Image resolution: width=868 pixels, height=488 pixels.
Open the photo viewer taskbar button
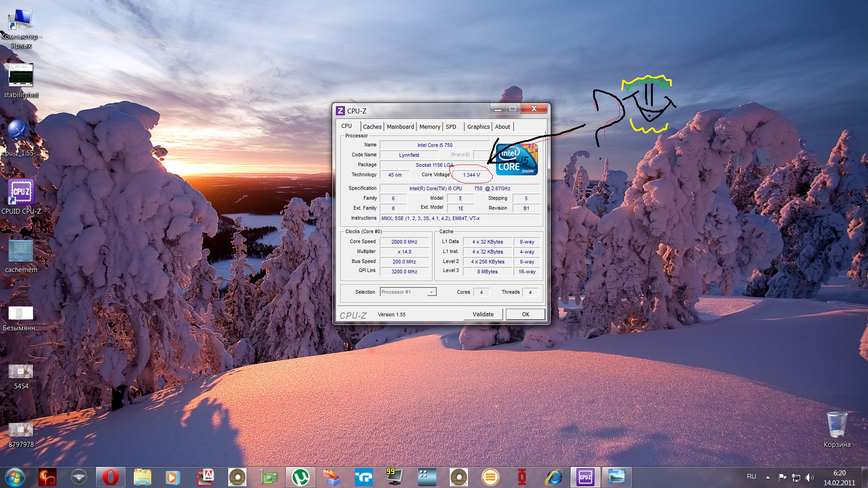617,477
